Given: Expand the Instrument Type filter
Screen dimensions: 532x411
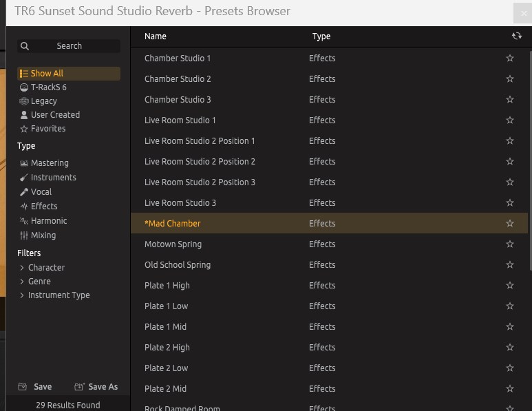Looking at the screenshot, I should click(22, 295).
